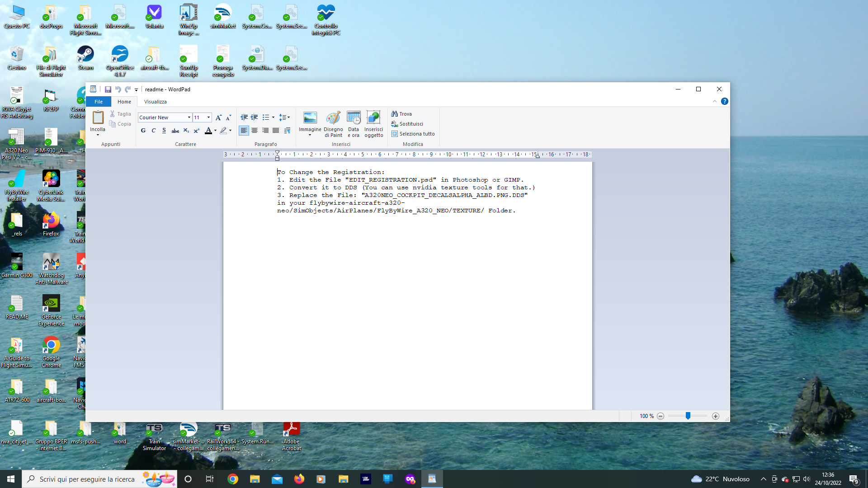
Task: Toggle bold (G) formatting
Action: click(x=143, y=131)
